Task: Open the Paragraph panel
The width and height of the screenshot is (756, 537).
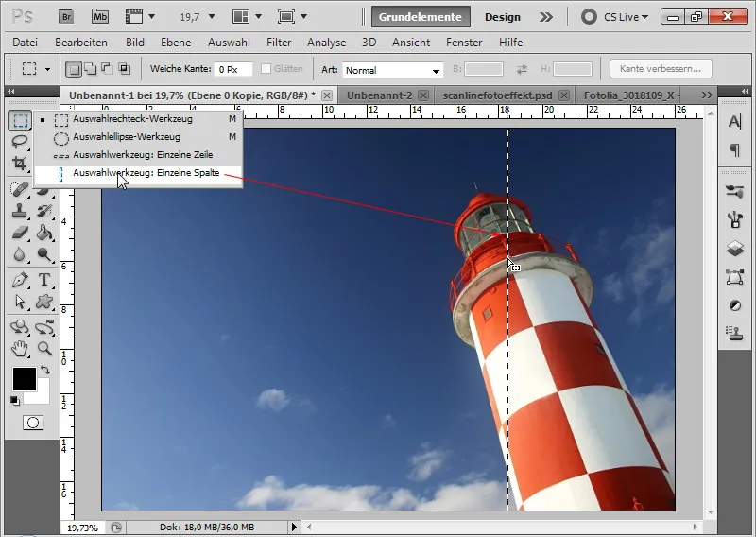Action: (735, 150)
